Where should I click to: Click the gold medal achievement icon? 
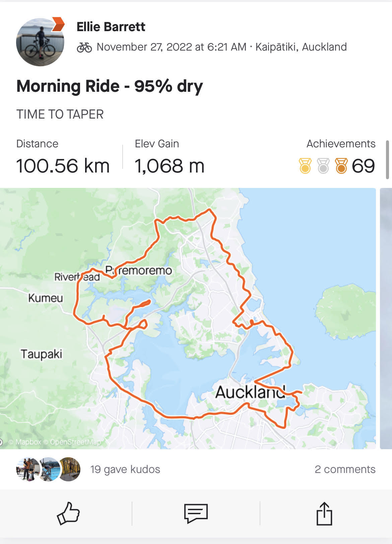[x=305, y=166]
